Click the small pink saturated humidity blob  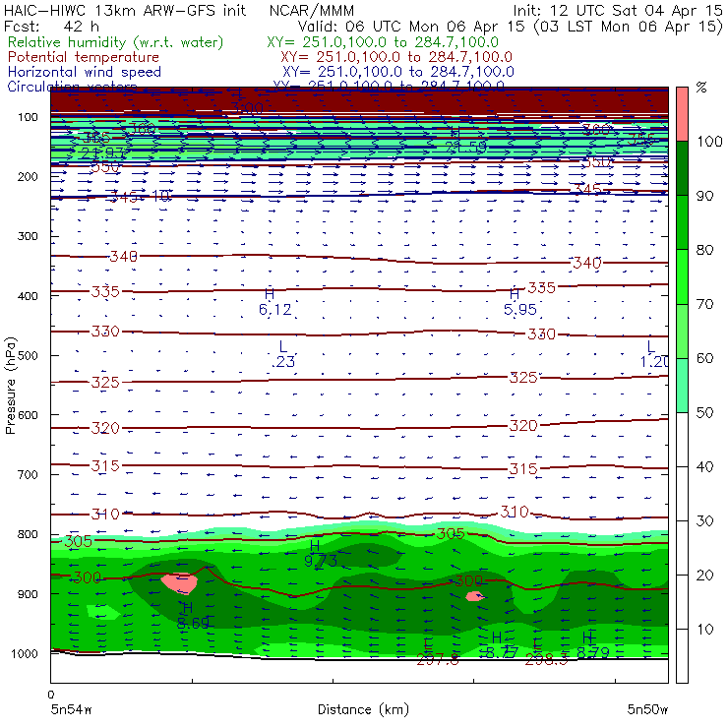[x=474, y=596]
